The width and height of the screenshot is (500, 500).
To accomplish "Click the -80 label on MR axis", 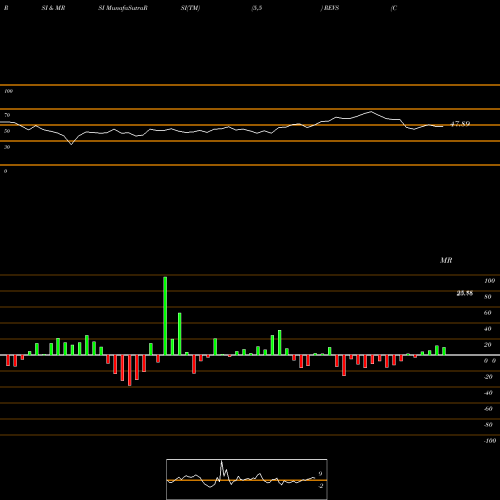I will [488, 425].
